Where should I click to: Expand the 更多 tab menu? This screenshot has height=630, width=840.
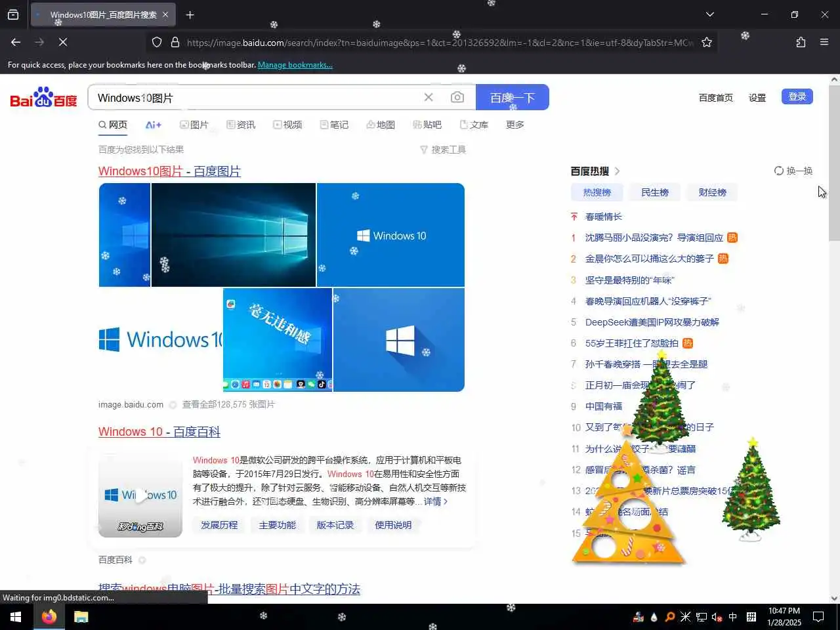(x=514, y=125)
